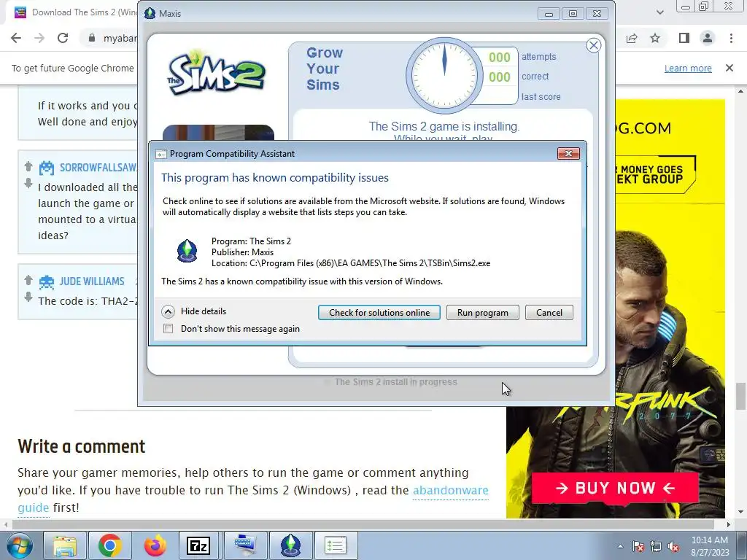
Task: Open Windows Start menu orb
Action: 19,545
